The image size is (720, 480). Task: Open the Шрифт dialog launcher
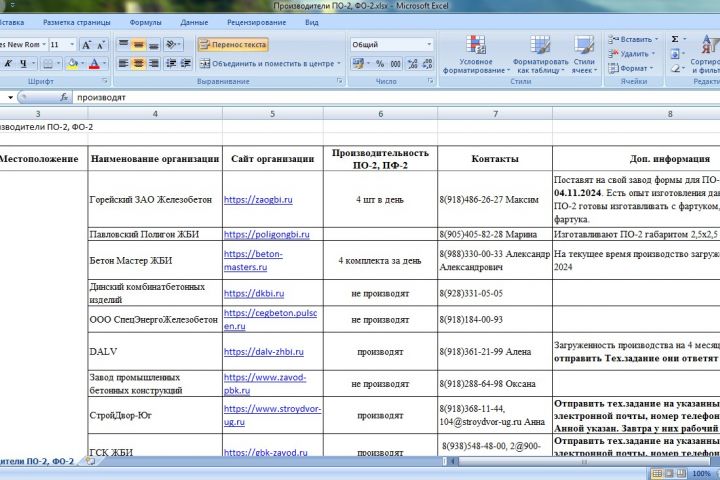[x=105, y=81]
